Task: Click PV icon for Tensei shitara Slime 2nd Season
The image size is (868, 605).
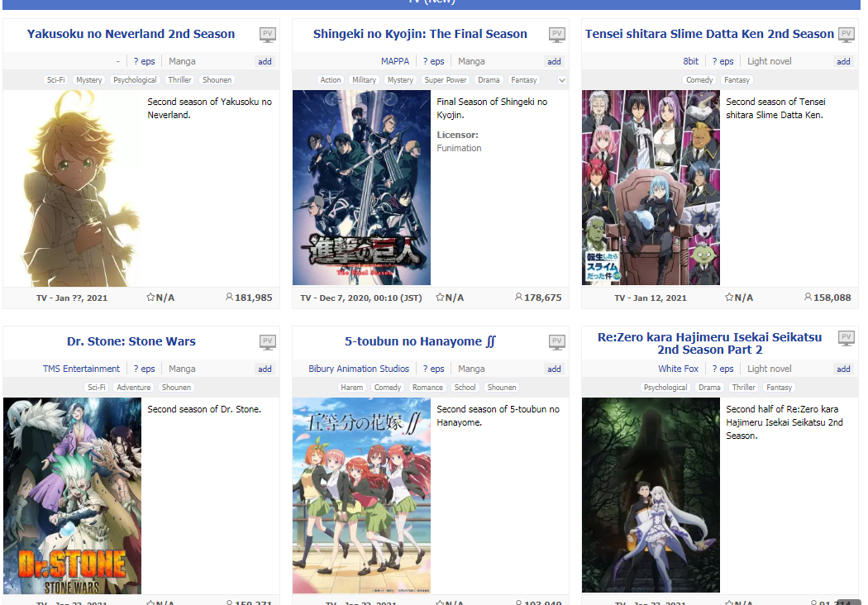Action: coord(846,35)
